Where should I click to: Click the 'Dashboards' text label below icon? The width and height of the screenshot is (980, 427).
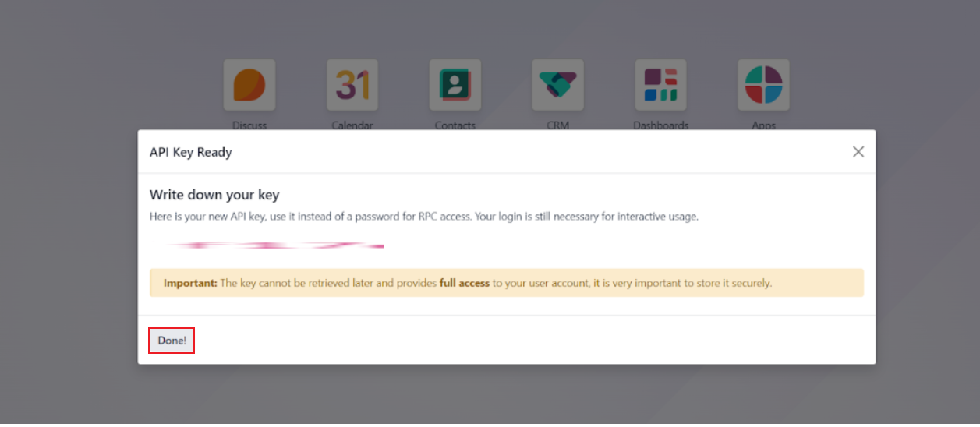[661, 125]
